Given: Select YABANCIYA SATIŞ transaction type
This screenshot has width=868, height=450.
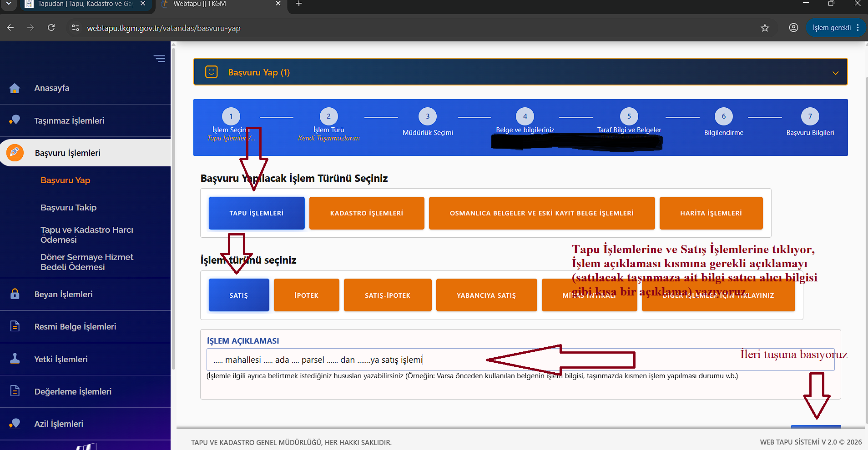Looking at the screenshot, I should point(487,295).
